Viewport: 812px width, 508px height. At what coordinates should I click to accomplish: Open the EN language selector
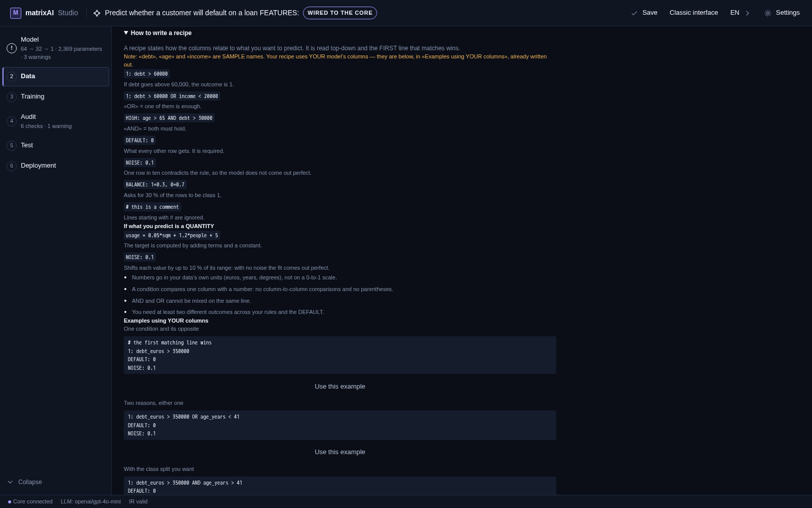click(x=735, y=13)
